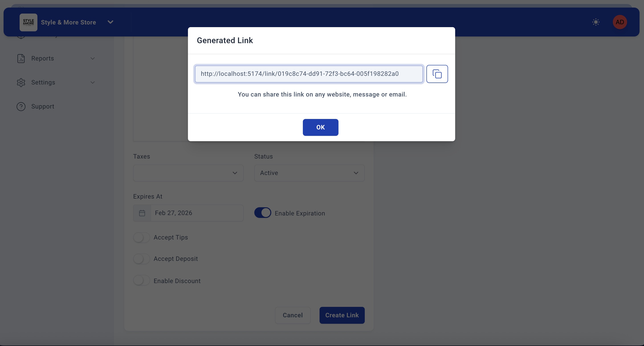The image size is (644, 346).
Task: Switch on Enable Discount toggle
Action: tap(141, 281)
